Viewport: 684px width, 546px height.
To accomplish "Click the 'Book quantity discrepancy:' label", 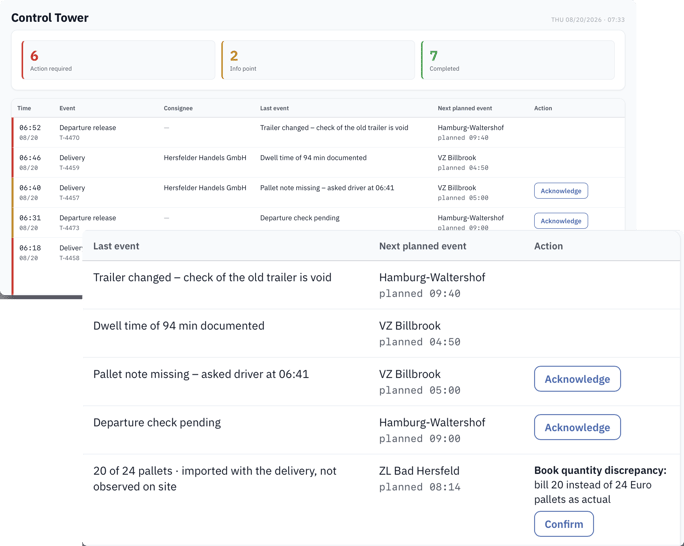I will (x=600, y=471).
